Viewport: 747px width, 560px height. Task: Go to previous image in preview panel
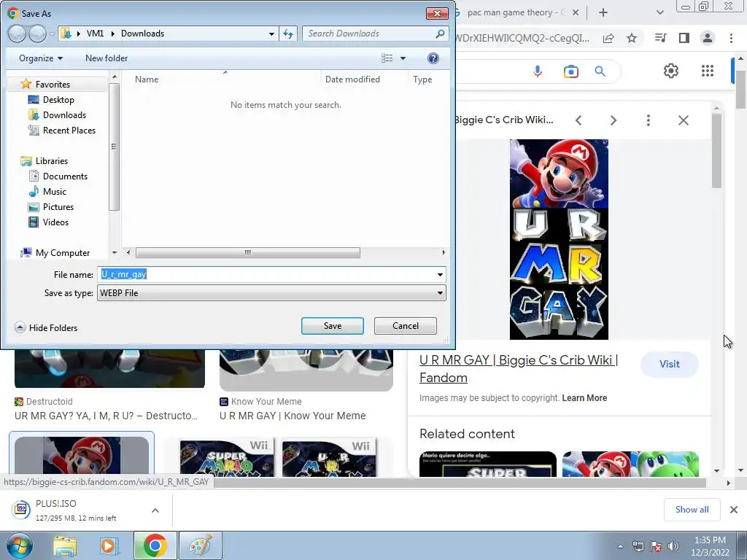578,120
